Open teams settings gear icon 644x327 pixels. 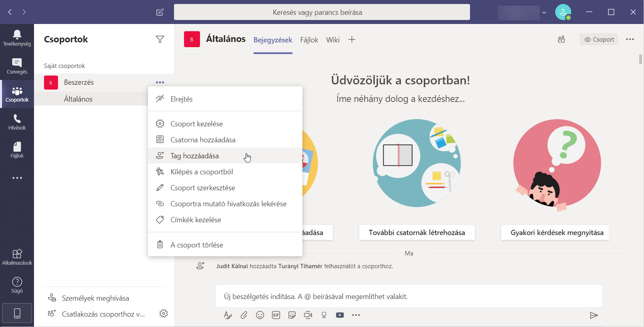(x=164, y=313)
